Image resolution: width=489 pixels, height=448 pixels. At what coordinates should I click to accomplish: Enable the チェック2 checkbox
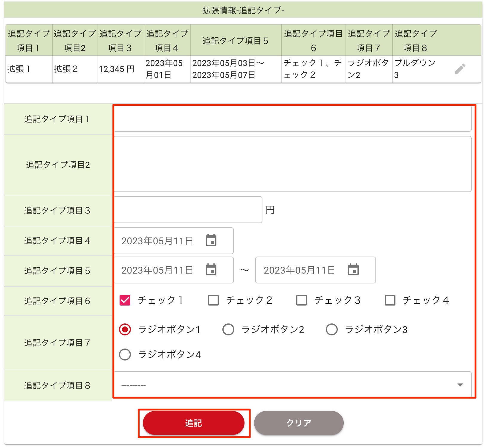pos(213,300)
